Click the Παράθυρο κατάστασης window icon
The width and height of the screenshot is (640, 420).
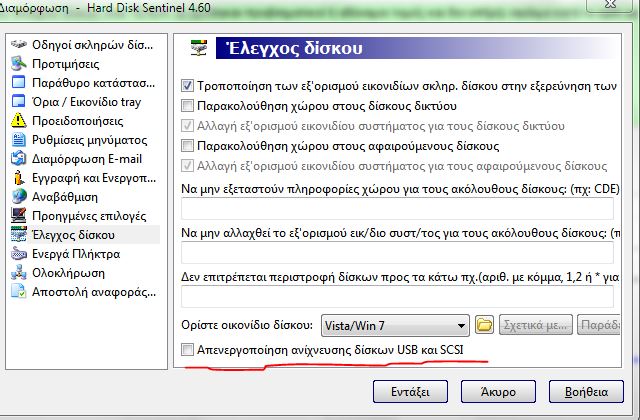19,82
